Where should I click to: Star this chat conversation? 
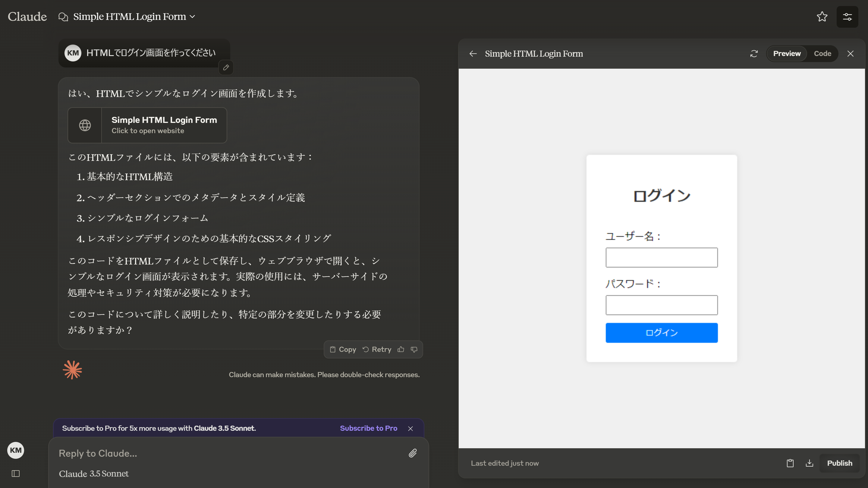tap(822, 17)
